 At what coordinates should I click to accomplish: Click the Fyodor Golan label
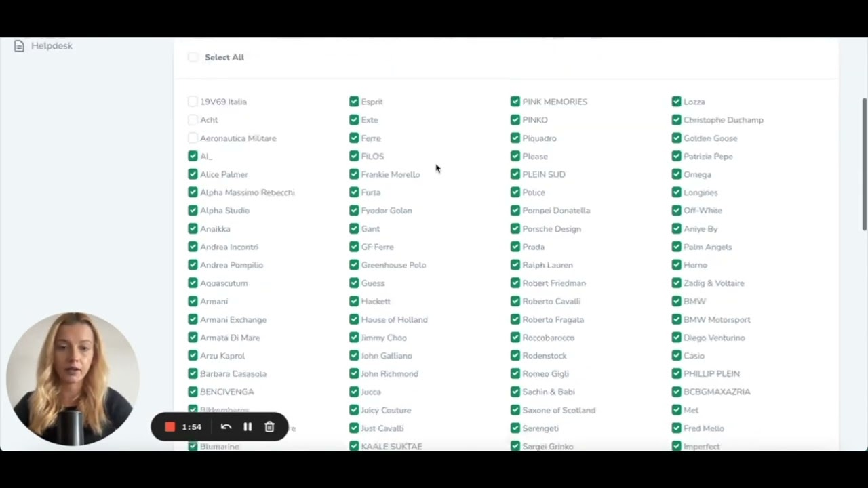coord(387,211)
